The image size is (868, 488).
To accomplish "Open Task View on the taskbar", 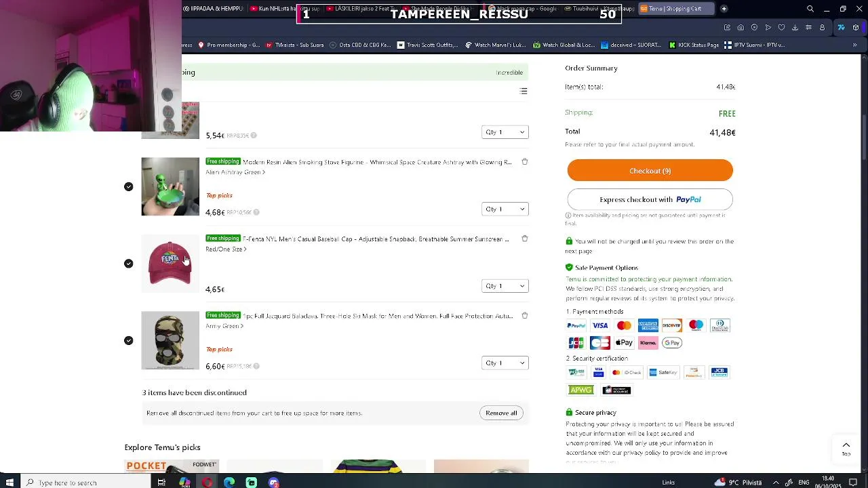I will (161, 483).
